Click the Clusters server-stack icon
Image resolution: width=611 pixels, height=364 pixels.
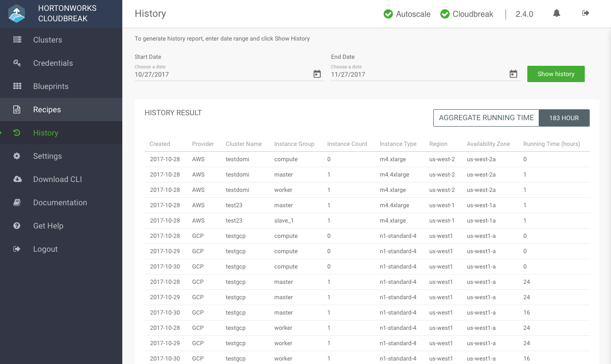pyautogui.click(x=17, y=40)
